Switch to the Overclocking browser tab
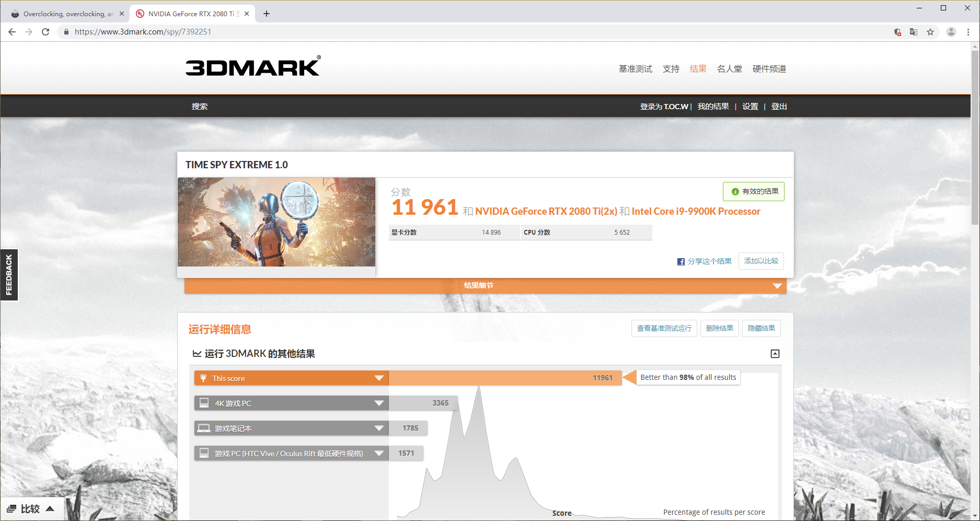This screenshot has width=980, height=521. (x=67, y=14)
